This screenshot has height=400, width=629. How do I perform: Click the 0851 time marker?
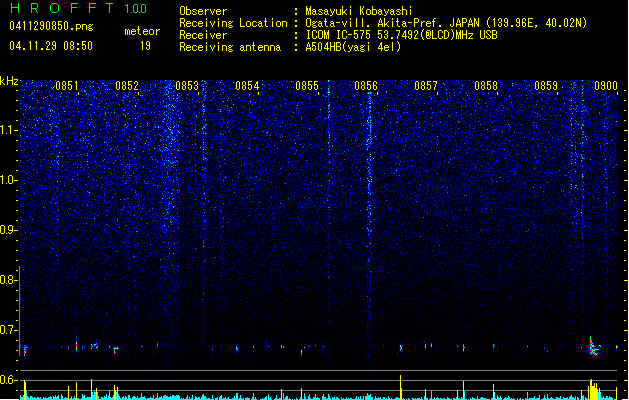tap(67, 86)
